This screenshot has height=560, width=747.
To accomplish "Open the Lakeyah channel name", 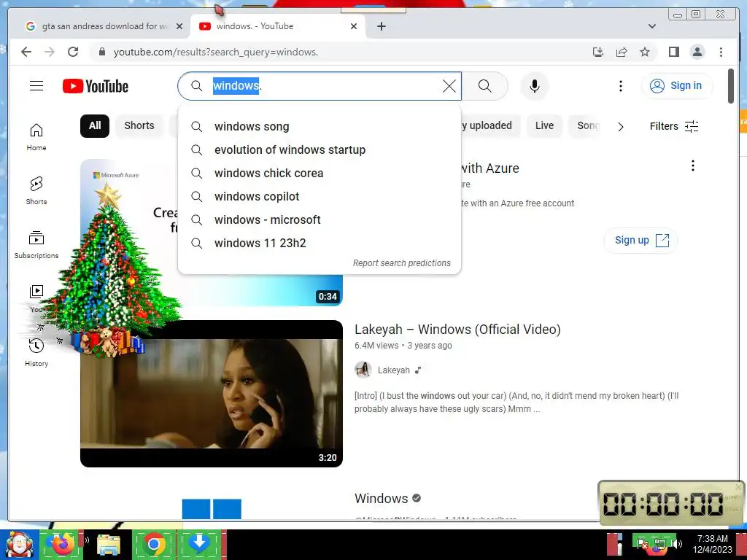I will [x=393, y=370].
